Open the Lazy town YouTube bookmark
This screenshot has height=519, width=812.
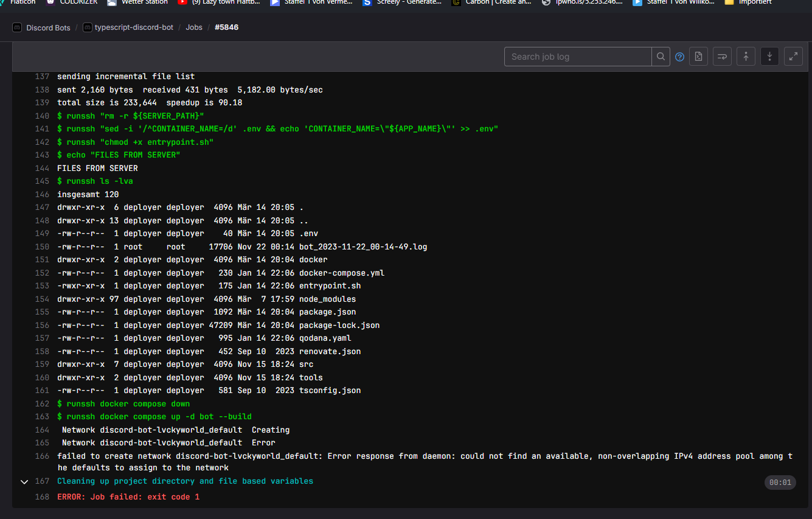219,2
